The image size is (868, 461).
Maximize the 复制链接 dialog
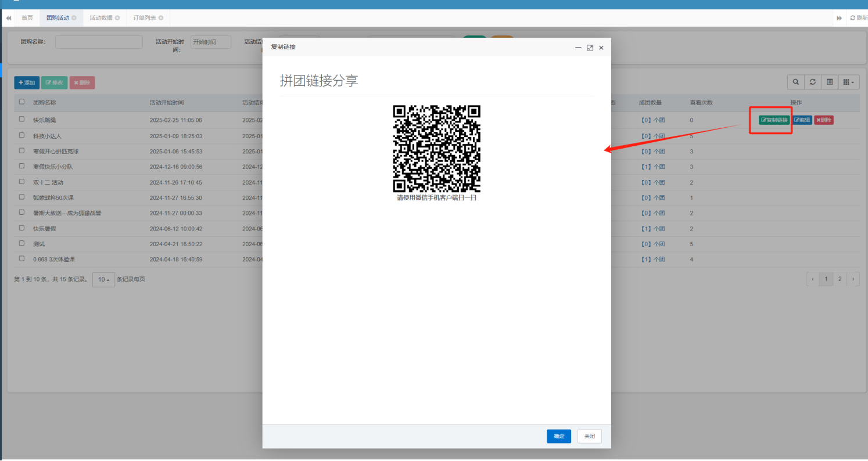coord(590,48)
